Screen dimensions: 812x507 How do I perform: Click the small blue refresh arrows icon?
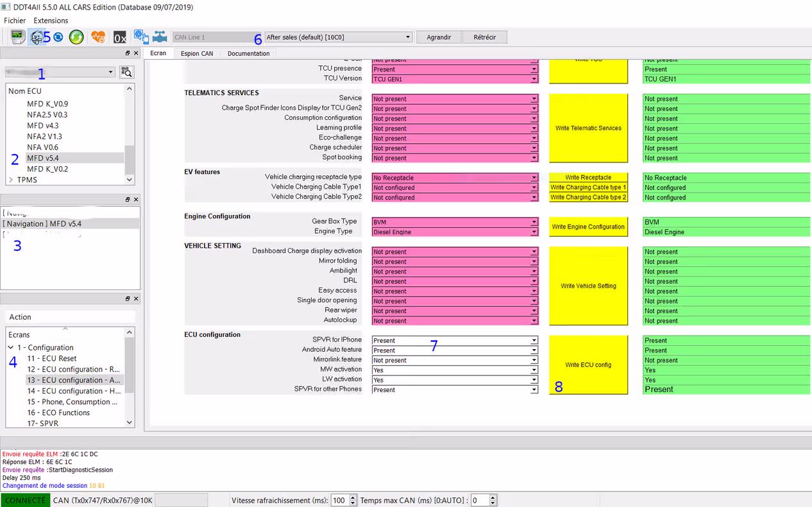[58, 37]
